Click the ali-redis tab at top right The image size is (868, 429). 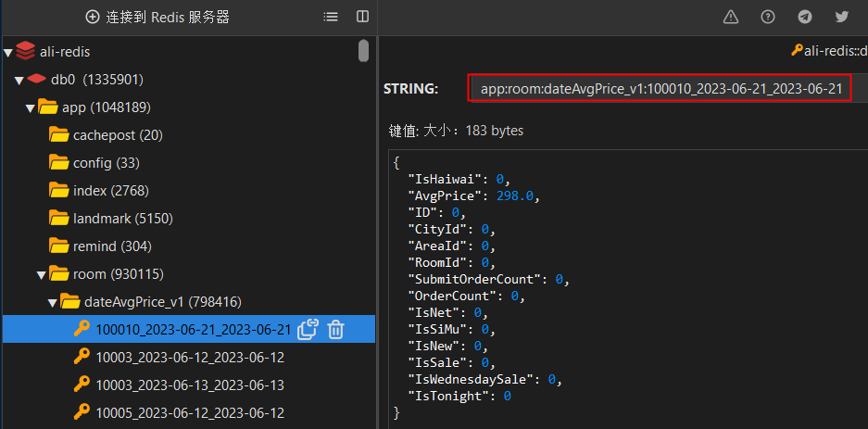click(828, 50)
